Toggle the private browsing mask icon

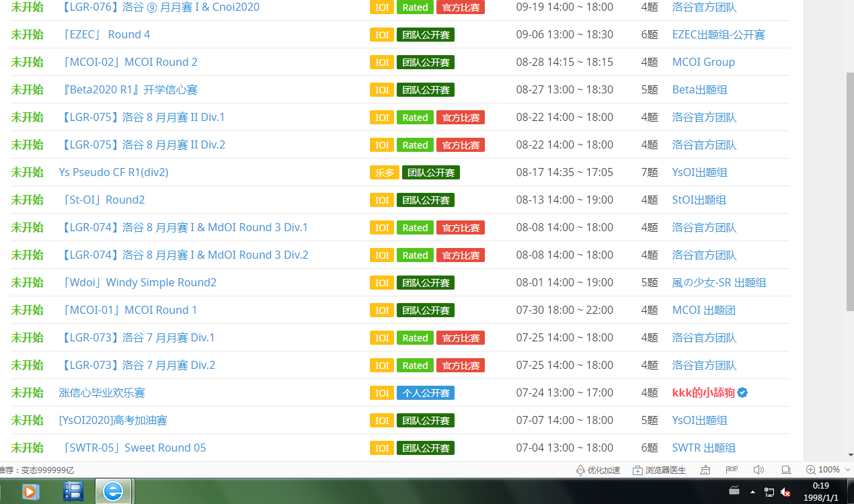[x=732, y=470]
